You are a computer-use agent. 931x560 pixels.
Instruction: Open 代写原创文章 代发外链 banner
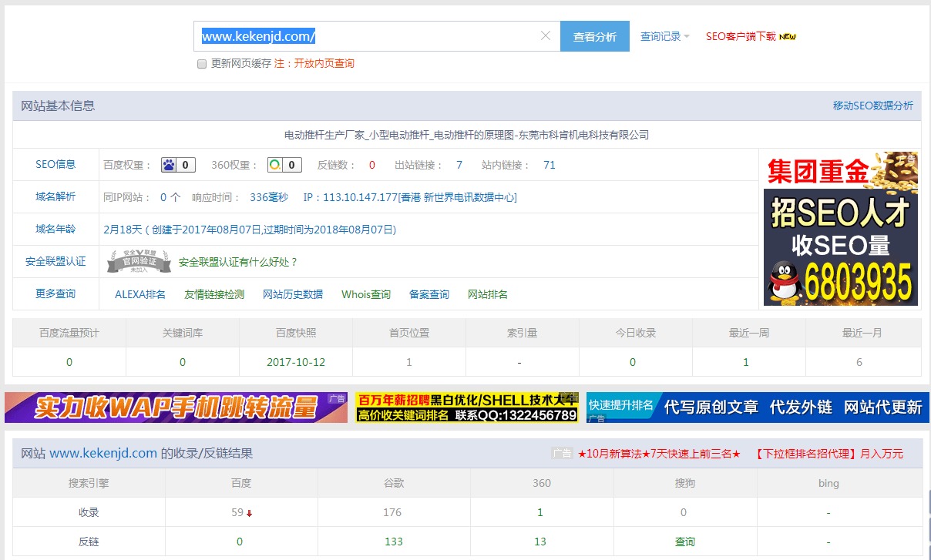758,407
